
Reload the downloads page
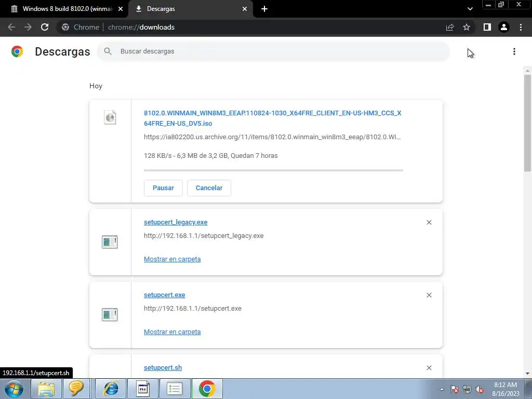click(x=45, y=27)
